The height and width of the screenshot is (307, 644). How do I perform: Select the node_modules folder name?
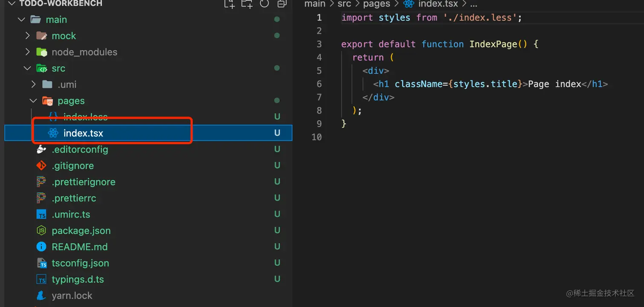(84, 52)
